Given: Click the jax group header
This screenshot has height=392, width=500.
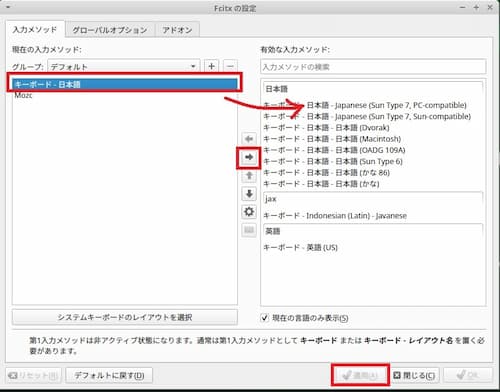Looking at the screenshot, I should 373,199.
